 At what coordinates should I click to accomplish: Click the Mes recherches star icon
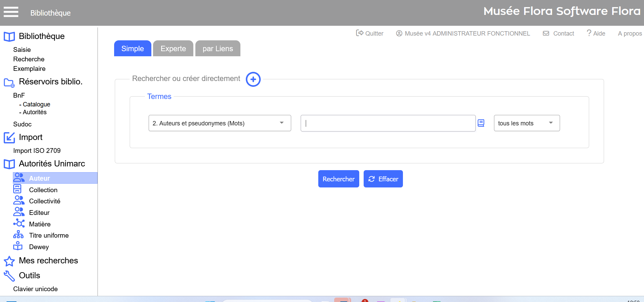coord(9,261)
